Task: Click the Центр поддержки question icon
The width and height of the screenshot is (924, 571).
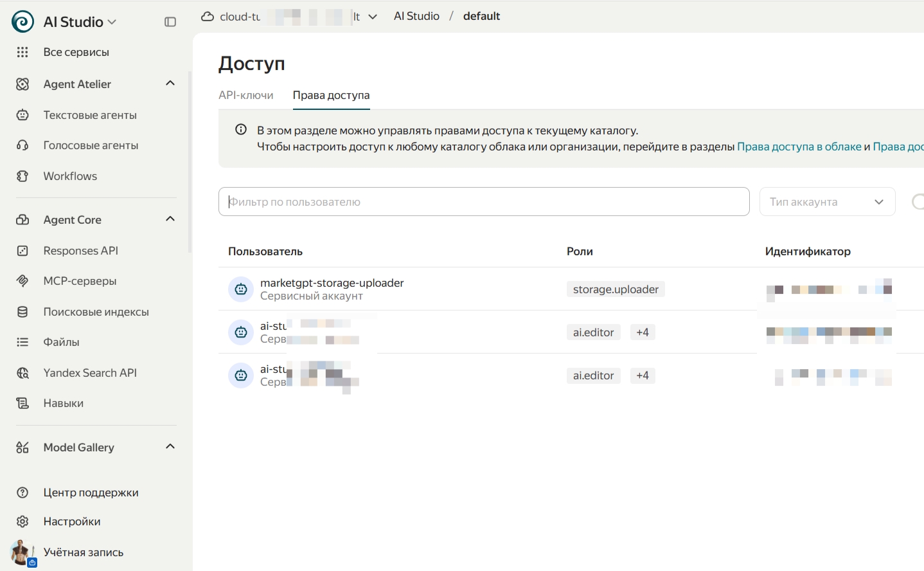Action: [x=22, y=493]
